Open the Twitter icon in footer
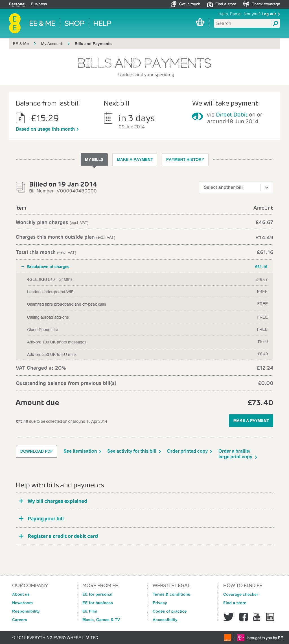 click(229, 617)
